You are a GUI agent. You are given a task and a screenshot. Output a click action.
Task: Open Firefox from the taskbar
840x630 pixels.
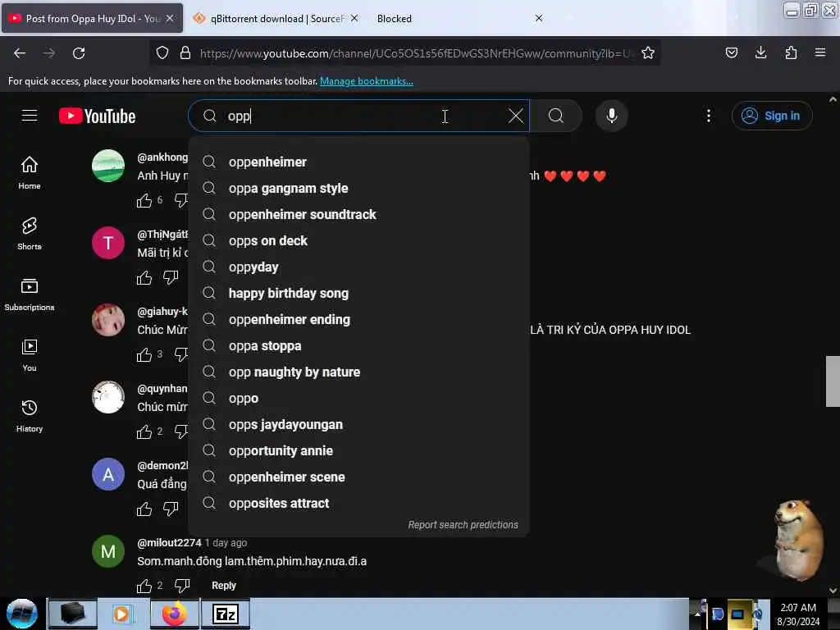[x=175, y=614]
